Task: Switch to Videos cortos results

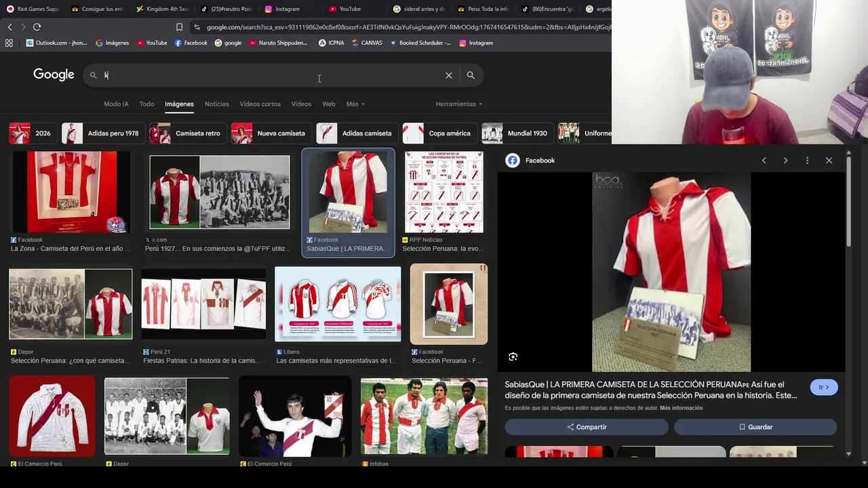Action: pos(260,104)
